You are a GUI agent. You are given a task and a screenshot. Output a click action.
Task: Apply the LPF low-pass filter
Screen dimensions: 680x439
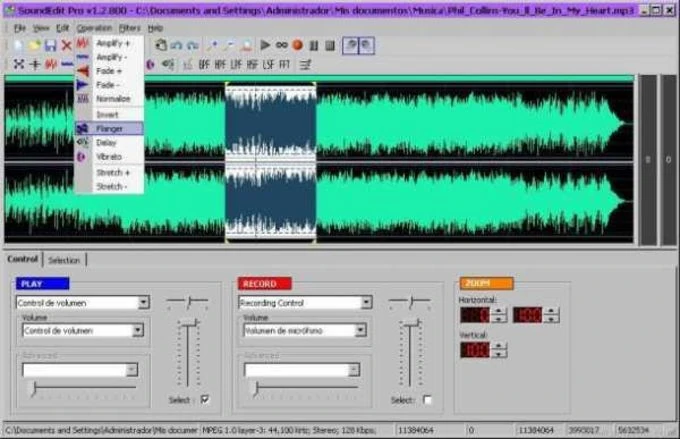pyautogui.click(x=236, y=65)
